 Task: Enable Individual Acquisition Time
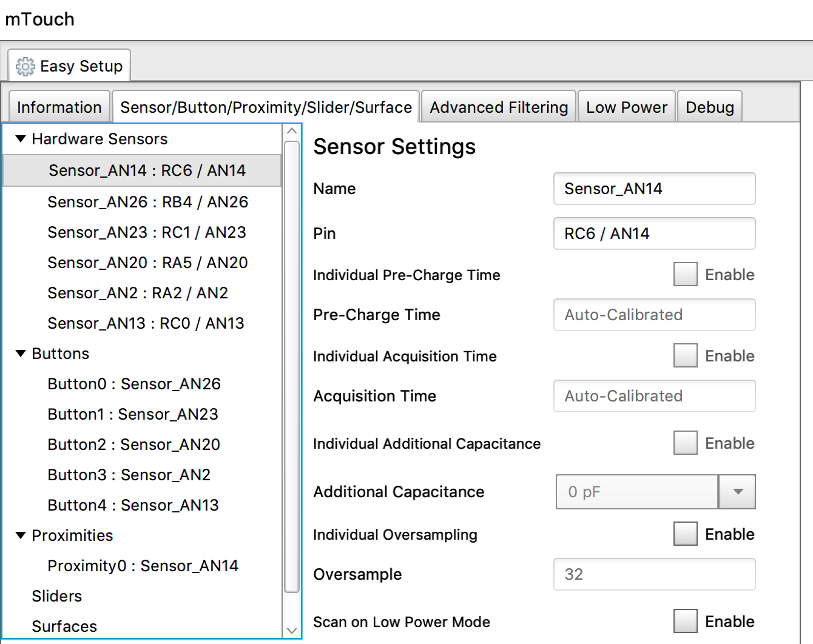pyautogui.click(x=685, y=355)
